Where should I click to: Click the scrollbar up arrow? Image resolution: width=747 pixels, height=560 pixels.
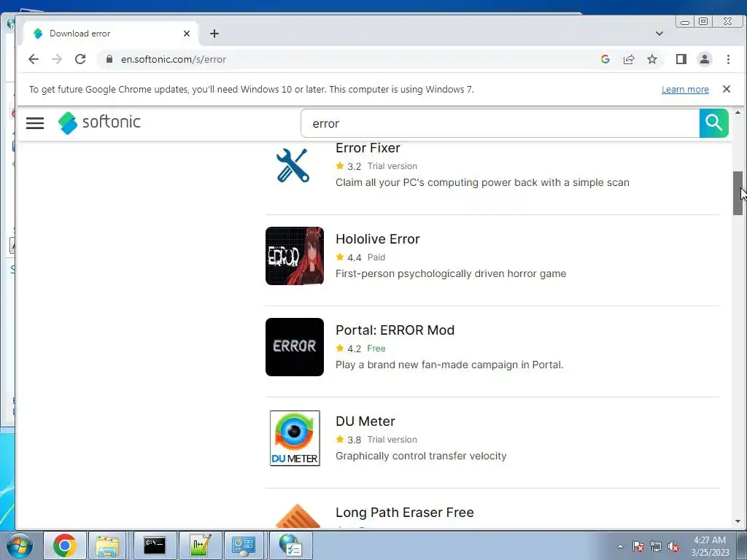[x=738, y=112]
